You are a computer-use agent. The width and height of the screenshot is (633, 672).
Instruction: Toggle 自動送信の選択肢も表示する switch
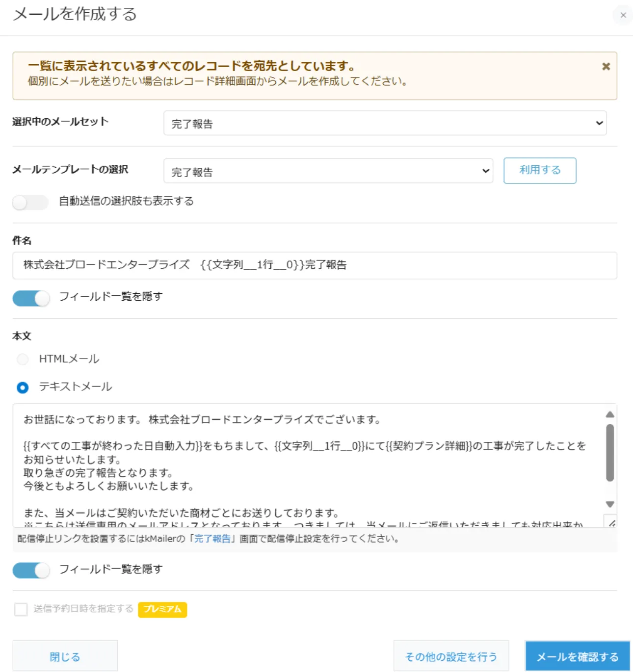coord(30,202)
